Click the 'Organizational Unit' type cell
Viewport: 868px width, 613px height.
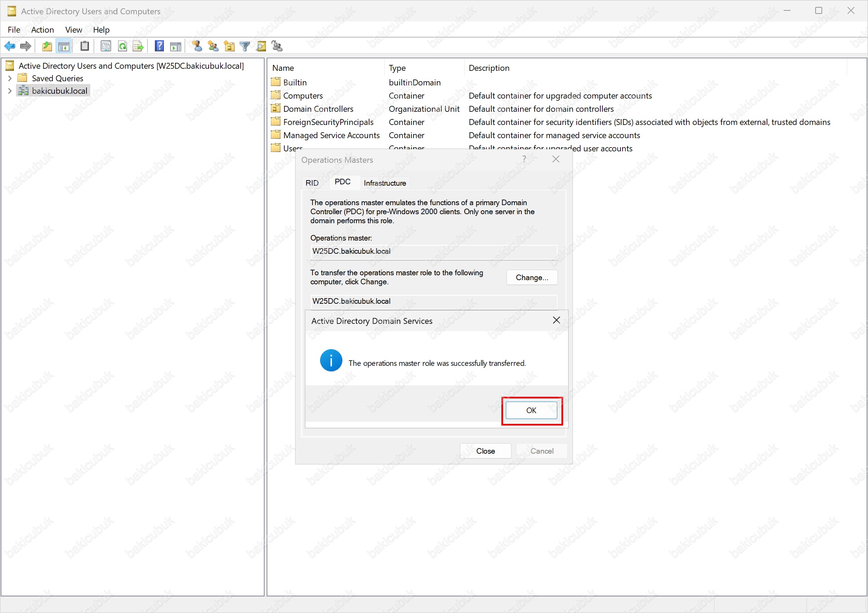[424, 109]
